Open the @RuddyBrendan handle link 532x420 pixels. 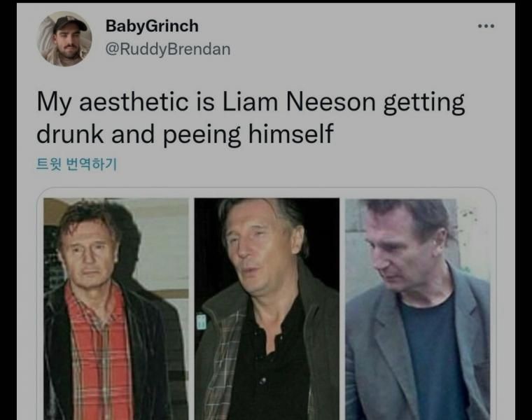[168, 49]
